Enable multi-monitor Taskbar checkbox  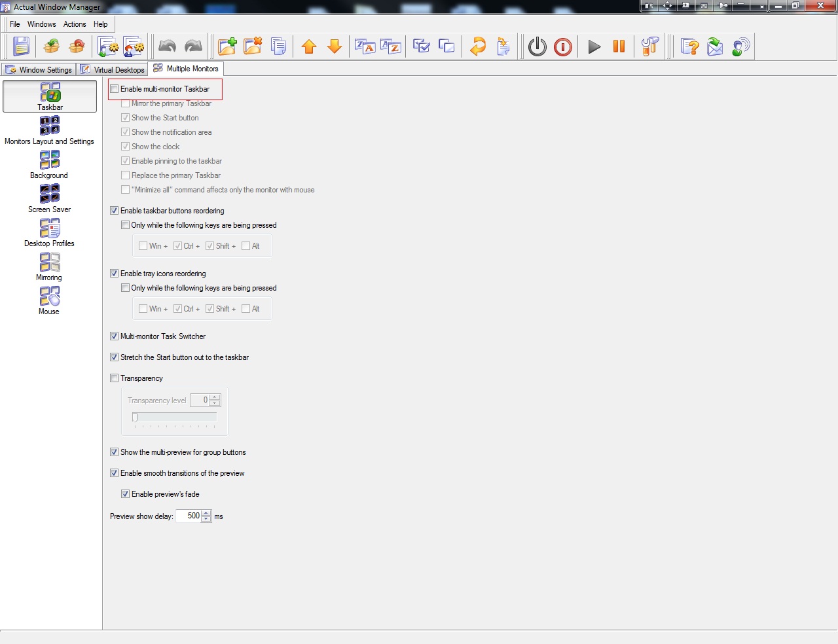point(115,89)
